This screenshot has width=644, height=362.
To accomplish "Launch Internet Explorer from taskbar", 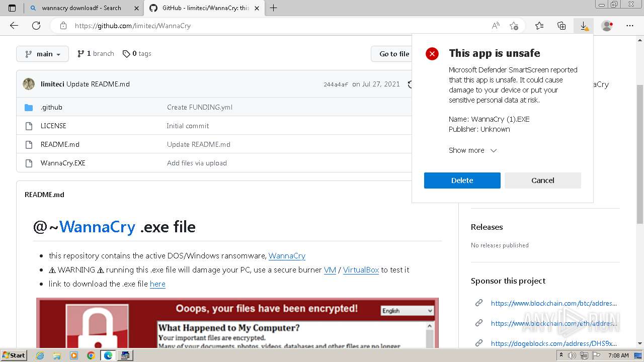I will 40,355.
